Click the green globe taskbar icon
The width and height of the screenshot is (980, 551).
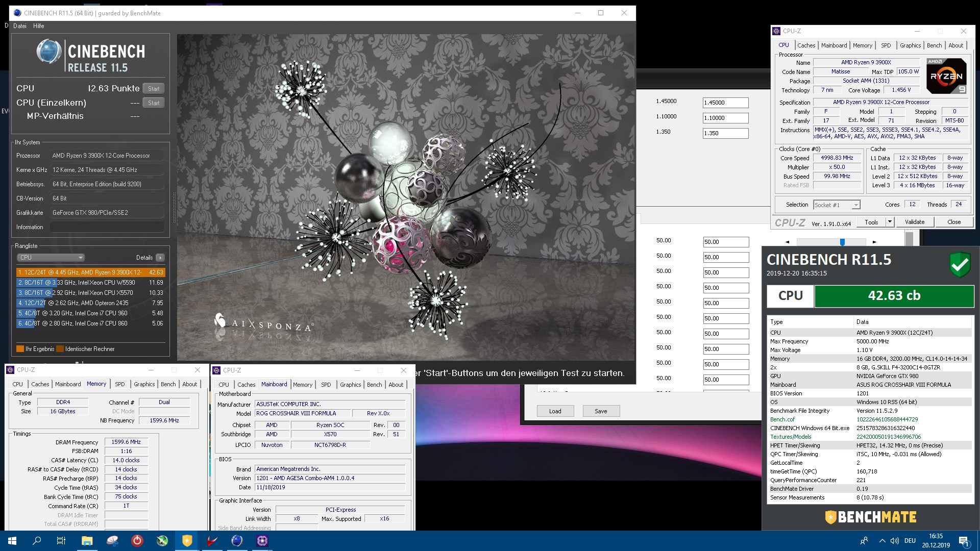[x=162, y=541]
